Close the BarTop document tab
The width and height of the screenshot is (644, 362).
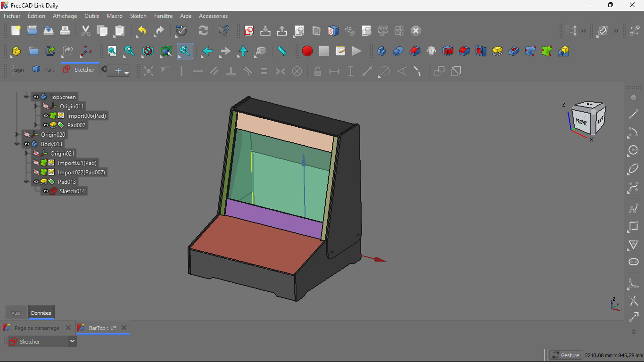tap(124, 328)
